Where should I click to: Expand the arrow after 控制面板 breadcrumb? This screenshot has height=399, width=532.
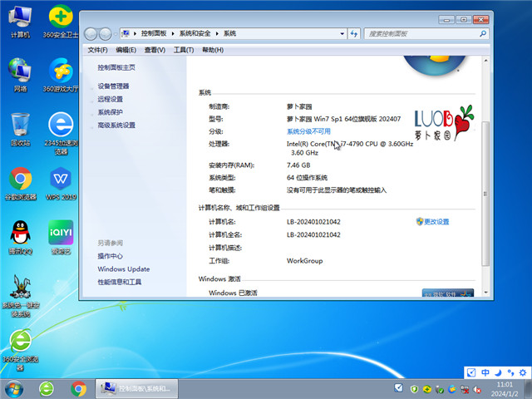click(173, 33)
